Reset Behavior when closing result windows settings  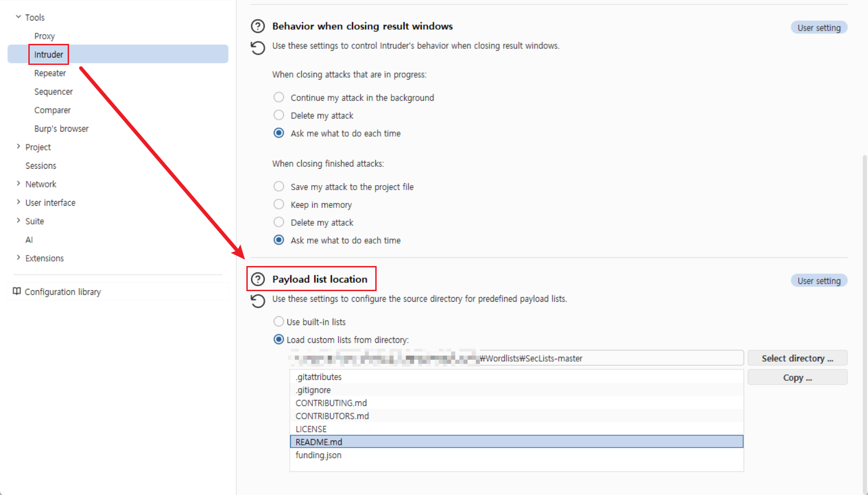(x=258, y=48)
